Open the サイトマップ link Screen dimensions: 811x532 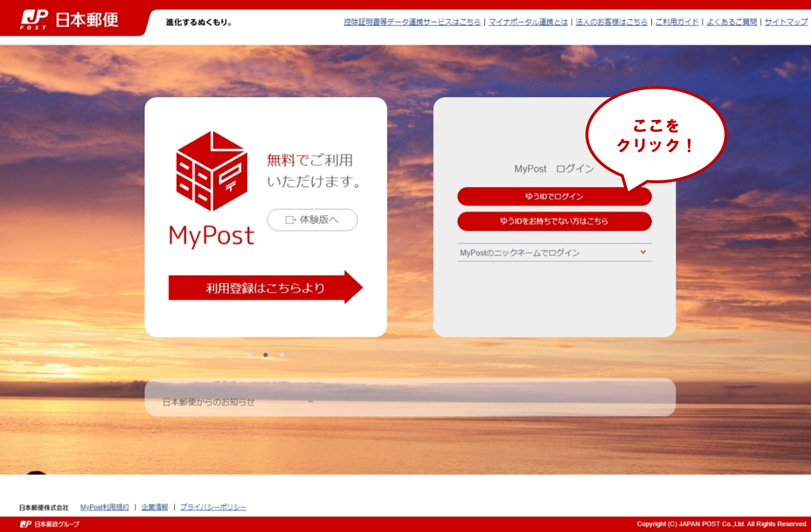pyautogui.click(x=786, y=22)
